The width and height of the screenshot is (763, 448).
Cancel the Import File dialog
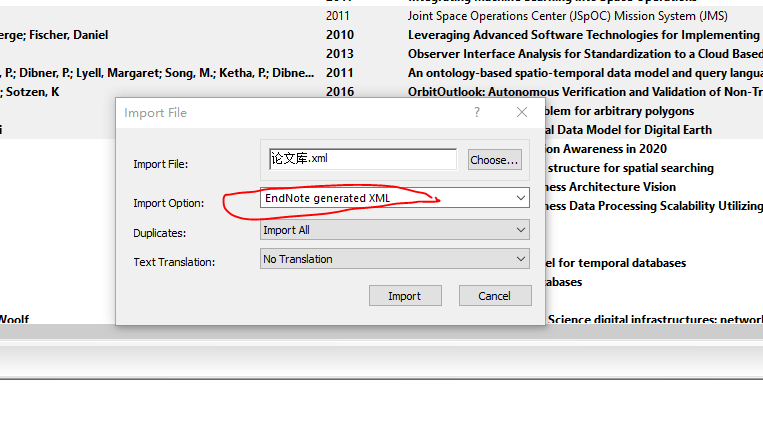coord(495,296)
